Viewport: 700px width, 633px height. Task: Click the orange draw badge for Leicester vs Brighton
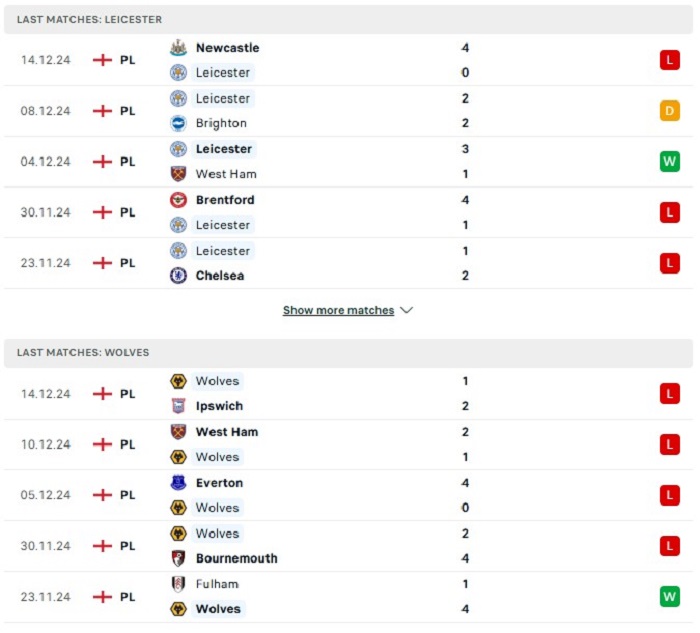pyautogui.click(x=670, y=111)
